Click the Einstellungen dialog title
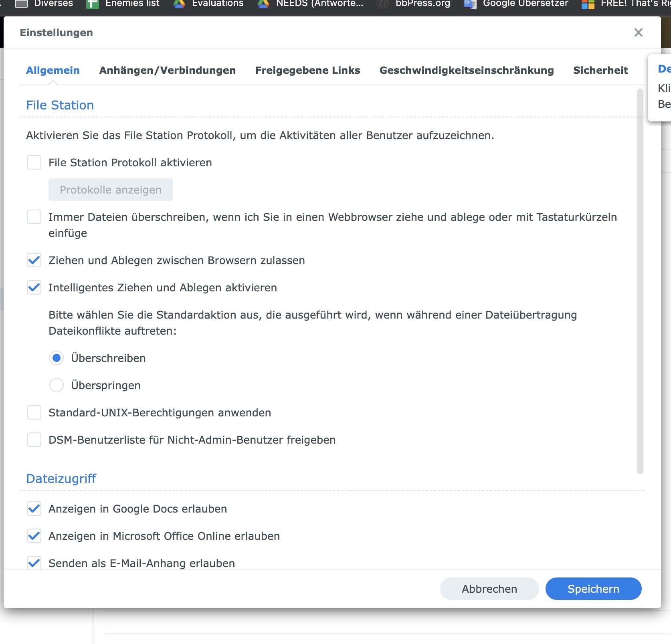 (x=57, y=32)
